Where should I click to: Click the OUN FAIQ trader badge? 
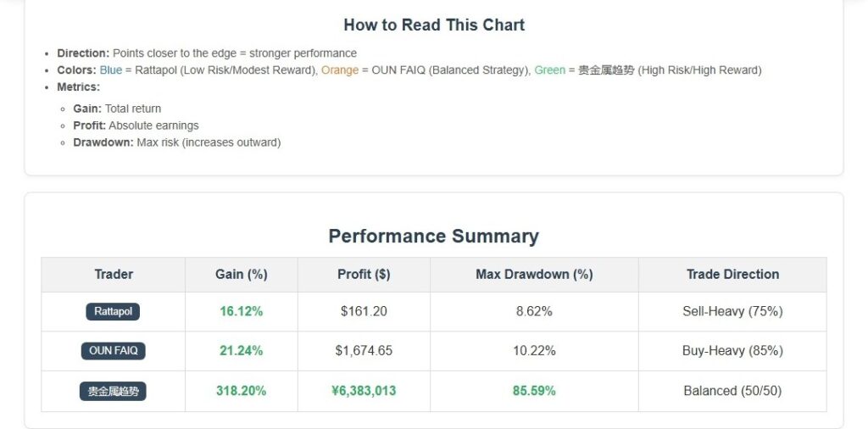[x=113, y=351]
